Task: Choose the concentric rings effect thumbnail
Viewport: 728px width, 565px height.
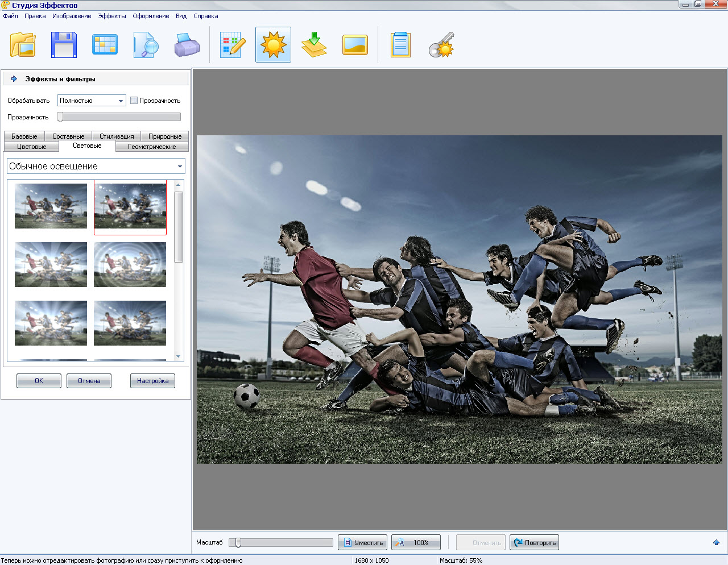Action: (x=130, y=264)
